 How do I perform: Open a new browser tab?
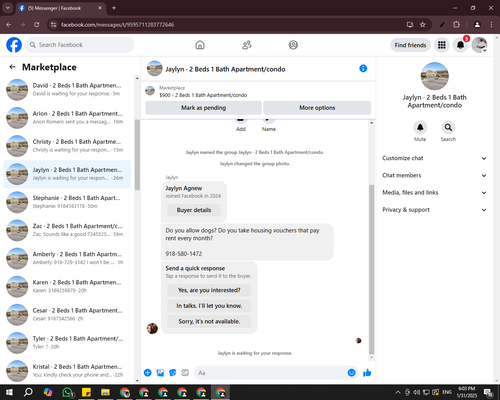pos(114,8)
